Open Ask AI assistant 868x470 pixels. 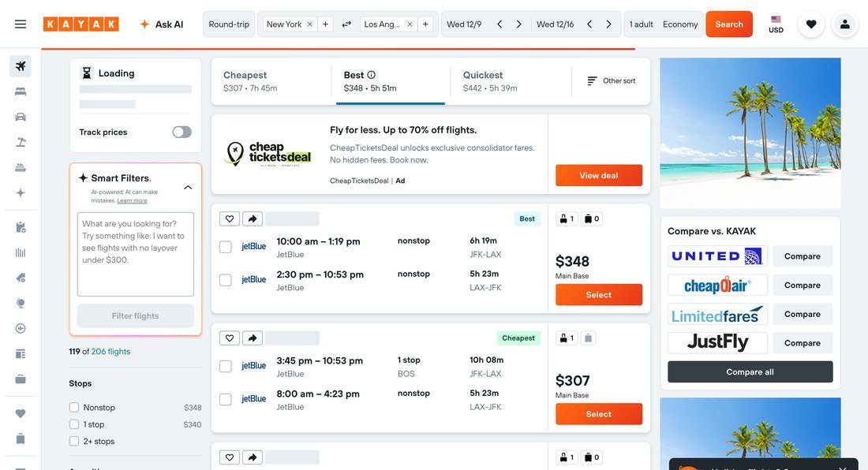tap(161, 24)
